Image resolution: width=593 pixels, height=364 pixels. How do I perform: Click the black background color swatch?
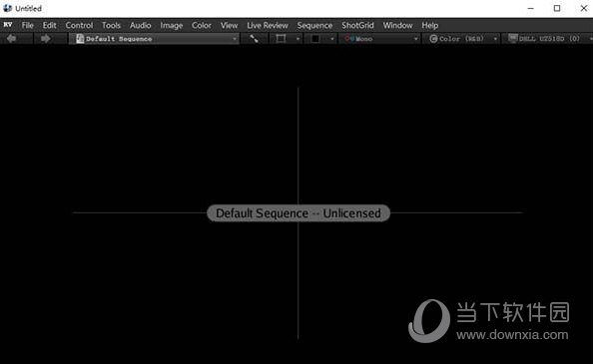click(x=315, y=39)
